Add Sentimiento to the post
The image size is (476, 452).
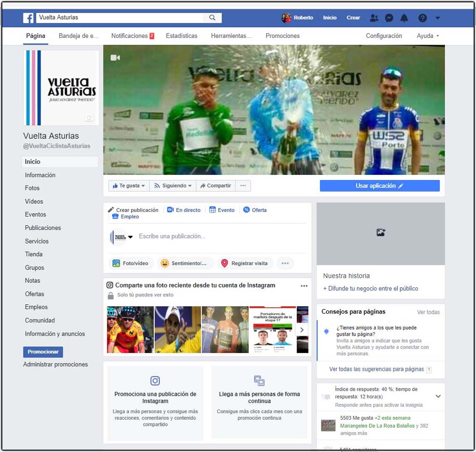pyautogui.click(x=186, y=263)
